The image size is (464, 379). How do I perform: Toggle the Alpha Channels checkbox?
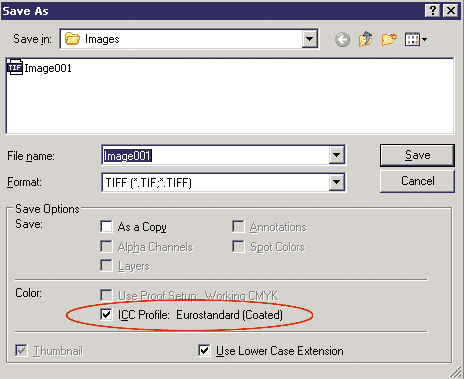pyautogui.click(x=106, y=247)
